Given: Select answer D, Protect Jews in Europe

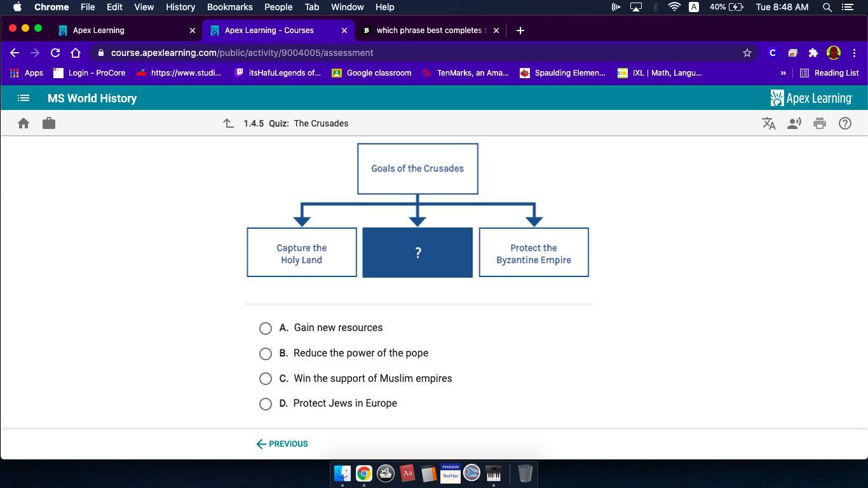Looking at the screenshot, I should (x=266, y=403).
